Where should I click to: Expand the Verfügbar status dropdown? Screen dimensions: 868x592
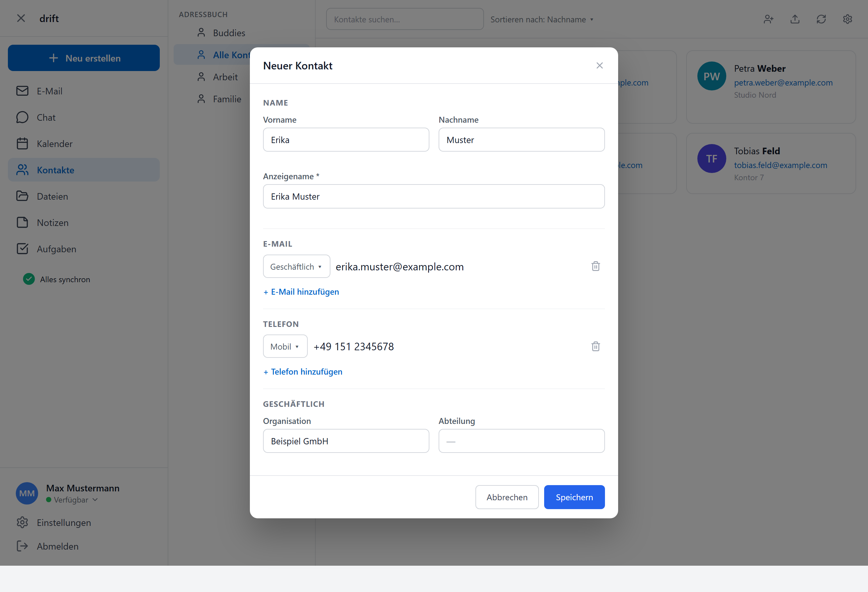point(72,500)
